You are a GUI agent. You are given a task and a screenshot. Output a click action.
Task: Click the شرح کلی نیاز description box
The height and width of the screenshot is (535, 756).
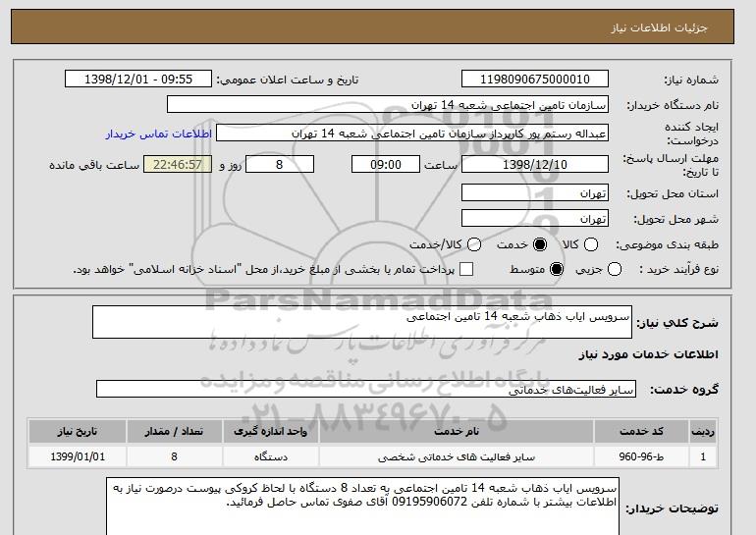click(362, 322)
